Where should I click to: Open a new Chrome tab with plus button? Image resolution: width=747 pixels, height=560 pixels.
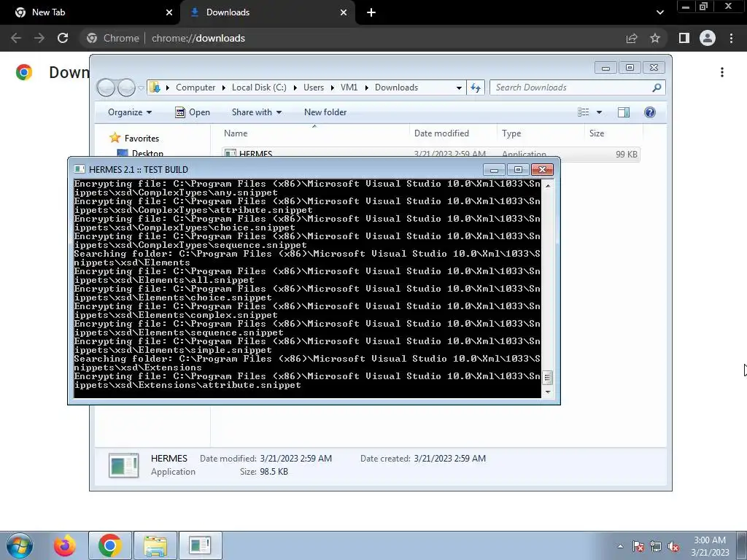(371, 12)
